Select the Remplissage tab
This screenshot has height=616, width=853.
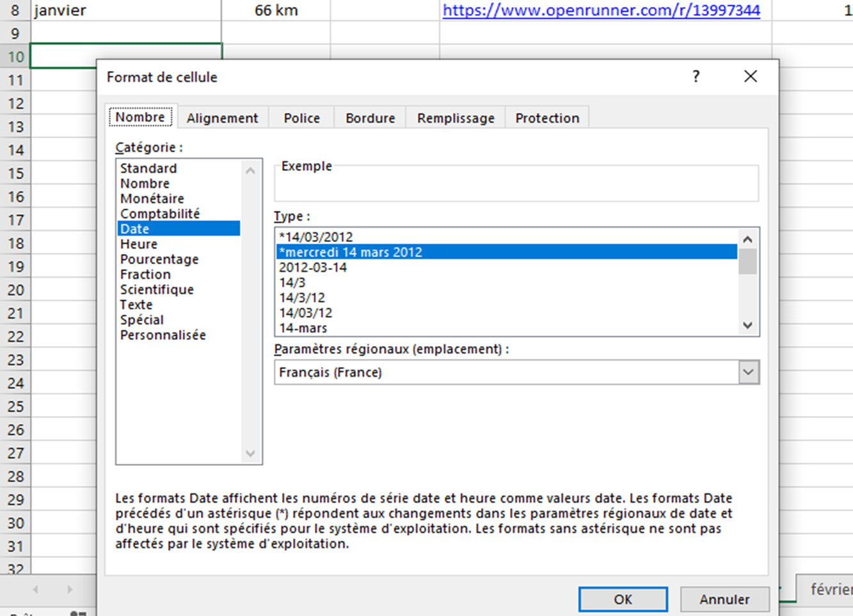[x=456, y=118]
